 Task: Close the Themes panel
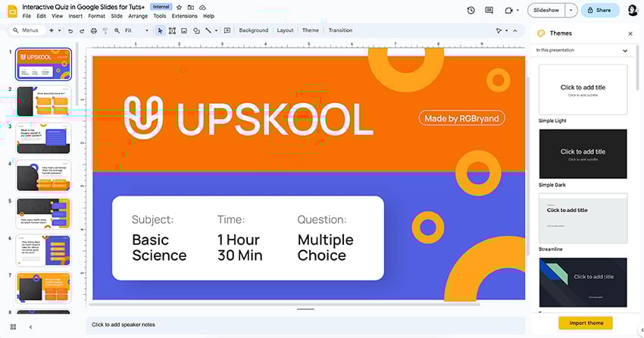tap(630, 33)
